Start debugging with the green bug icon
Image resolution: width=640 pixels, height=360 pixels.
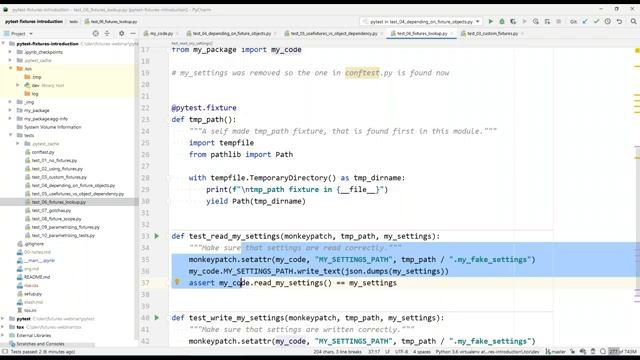coord(502,21)
